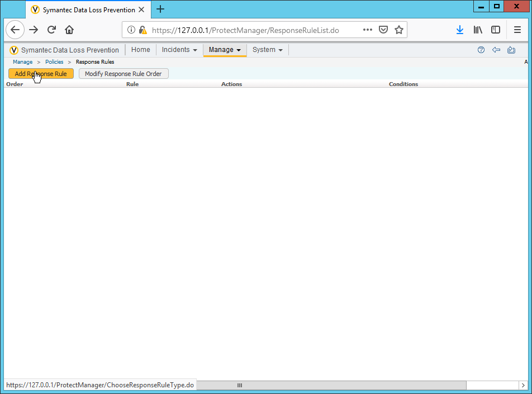
Task: Minimize the browser window
Action: tap(481, 7)
